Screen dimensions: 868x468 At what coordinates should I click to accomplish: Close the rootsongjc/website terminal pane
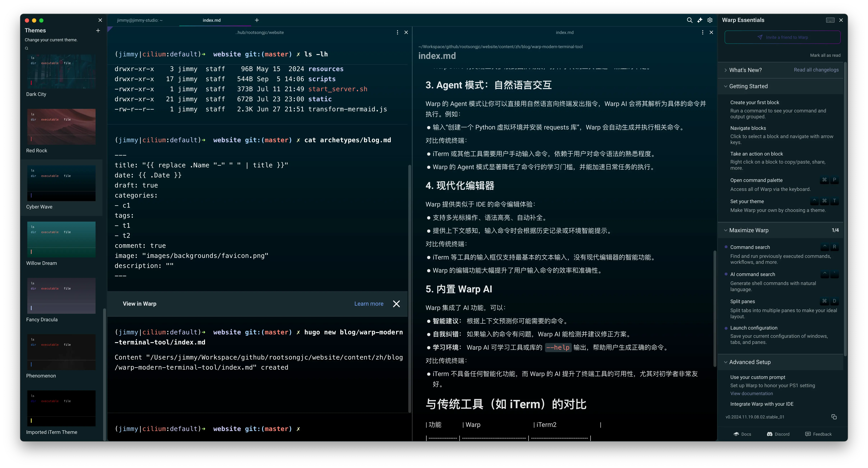click(x=406, y=32)
